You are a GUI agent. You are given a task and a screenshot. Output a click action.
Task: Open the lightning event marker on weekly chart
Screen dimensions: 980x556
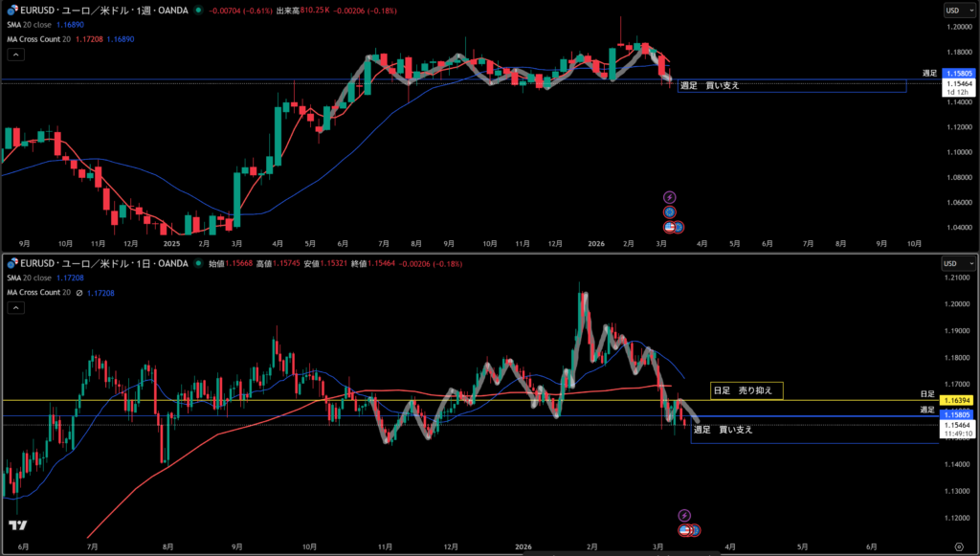pyautogui.click(x=670, y=197)
